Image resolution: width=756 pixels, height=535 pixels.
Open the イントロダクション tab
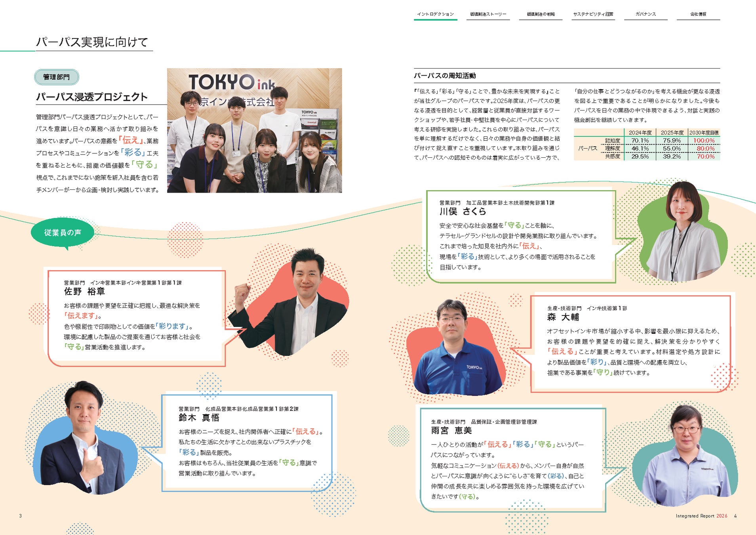coord(435,14)
